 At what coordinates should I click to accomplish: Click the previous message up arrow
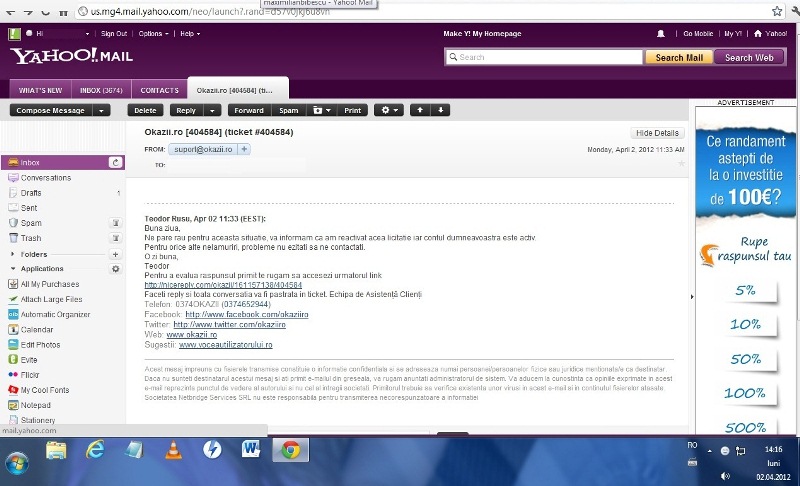click(421, 110)
